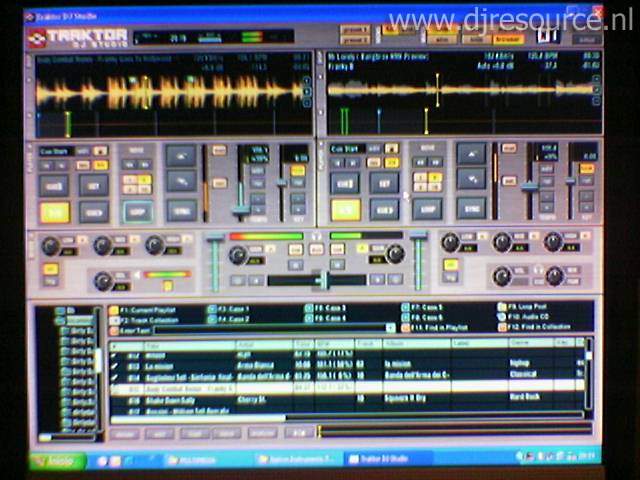Click the right channel volume fader cap

pyautogui.click(x=418, y=236)
